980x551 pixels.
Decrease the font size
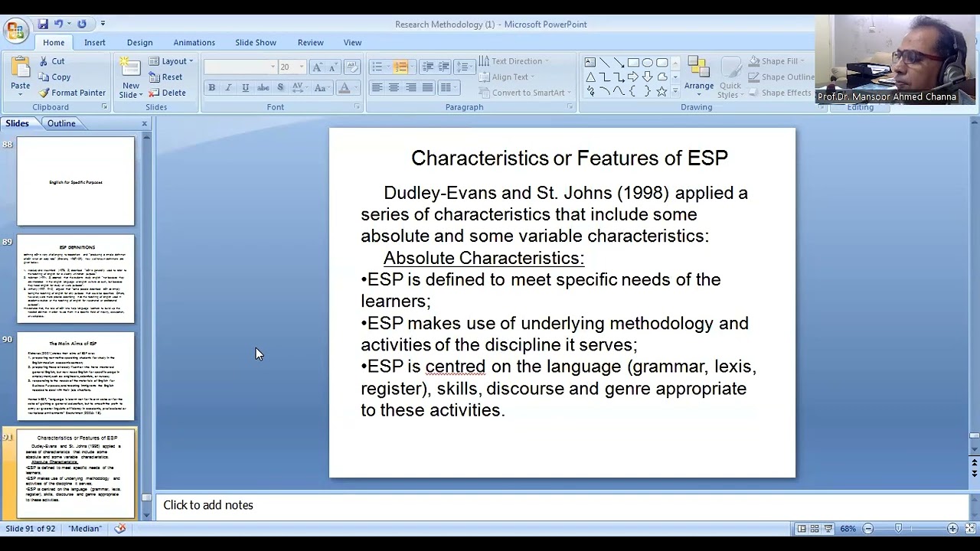click(333, 67)
